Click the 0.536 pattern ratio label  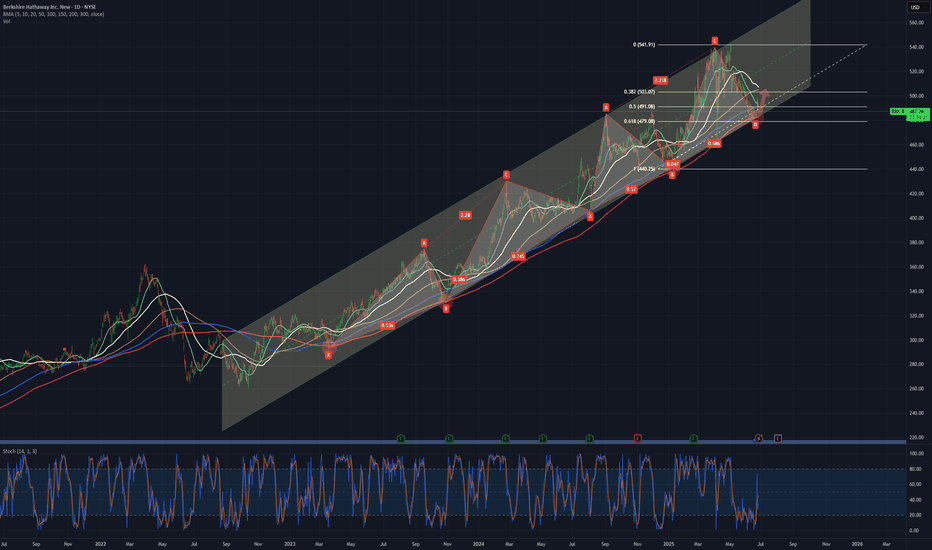387,325
